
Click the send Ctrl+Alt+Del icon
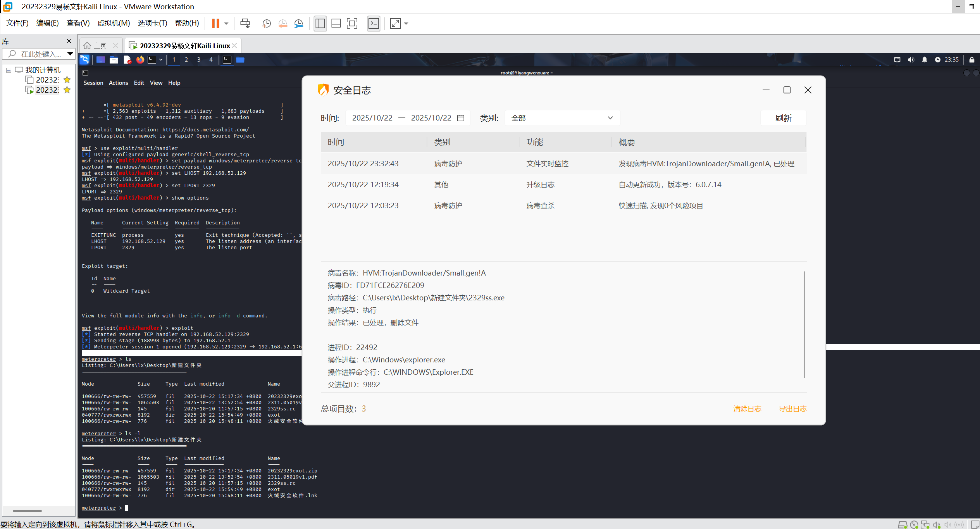(x=245, y=23)
